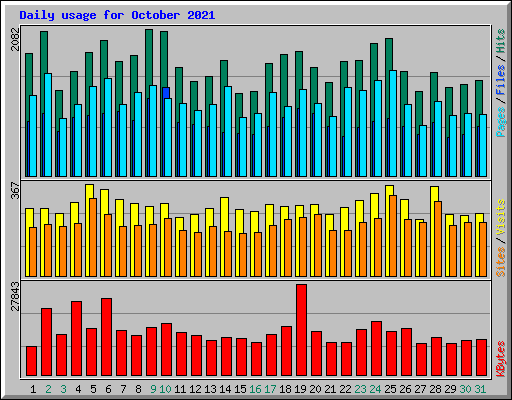
Task: Click the 2082 hits axis value
Action: tap(15, 39)
